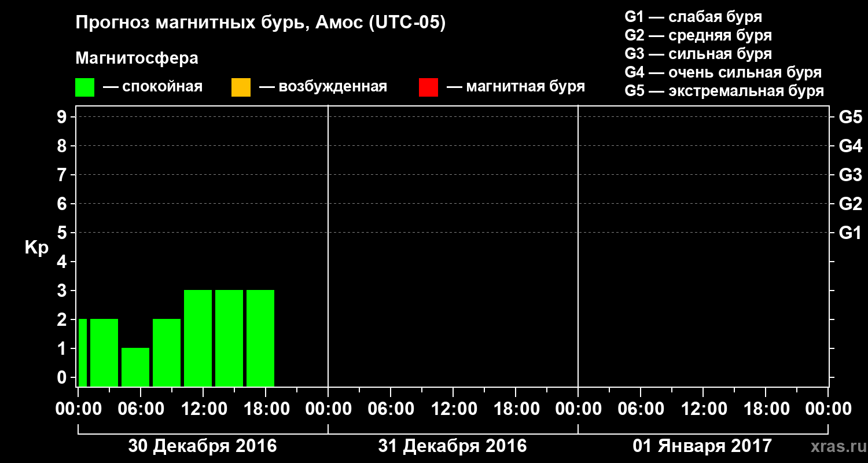Screen dimensions: 868x463
Task: Click the final '00:00' label at chart end
Action: point(827,409)
